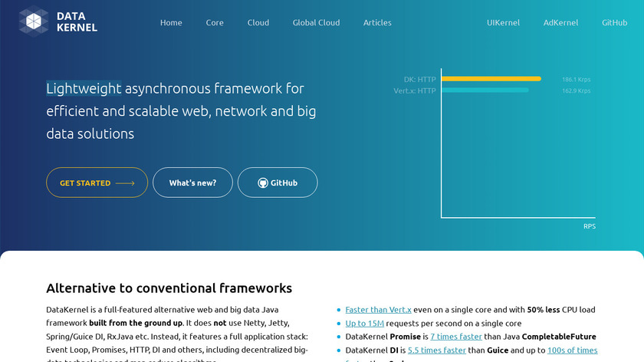The image size is (644, 362).
Task: Click the RPS axis label
Action: [x=590, y=226]
